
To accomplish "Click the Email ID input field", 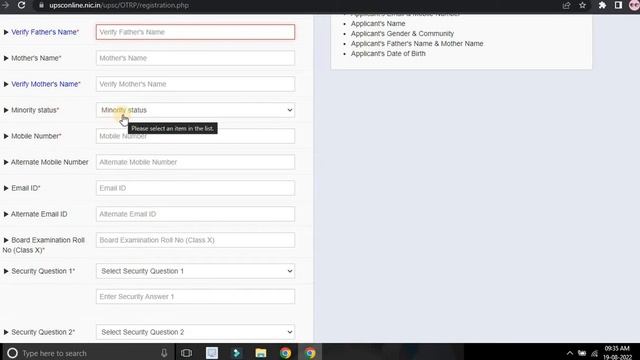I will 195,188.
